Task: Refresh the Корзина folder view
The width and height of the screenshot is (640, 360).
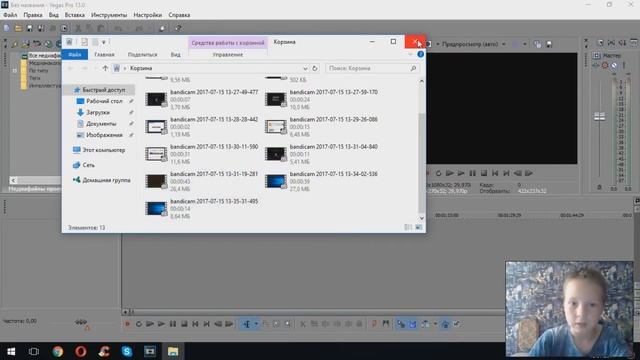Action: click(315, 68)
